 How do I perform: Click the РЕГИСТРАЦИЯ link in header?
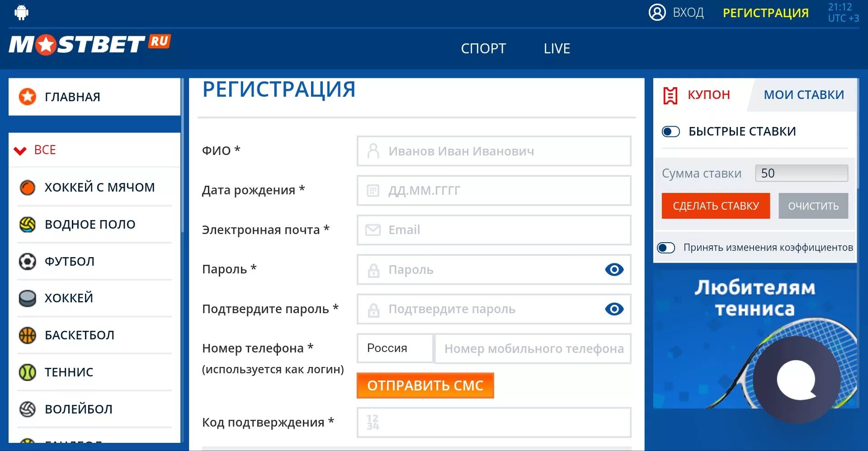(765, 13)
